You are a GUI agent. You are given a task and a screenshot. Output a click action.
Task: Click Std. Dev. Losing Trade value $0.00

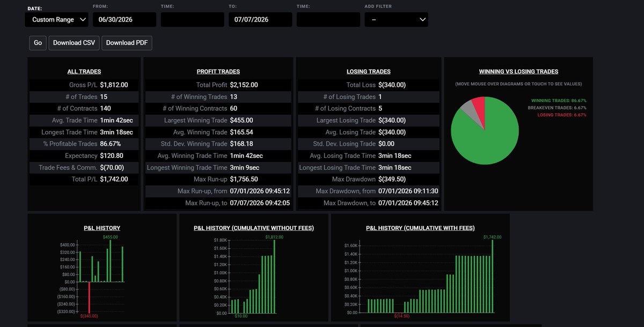tap(386, 144)
